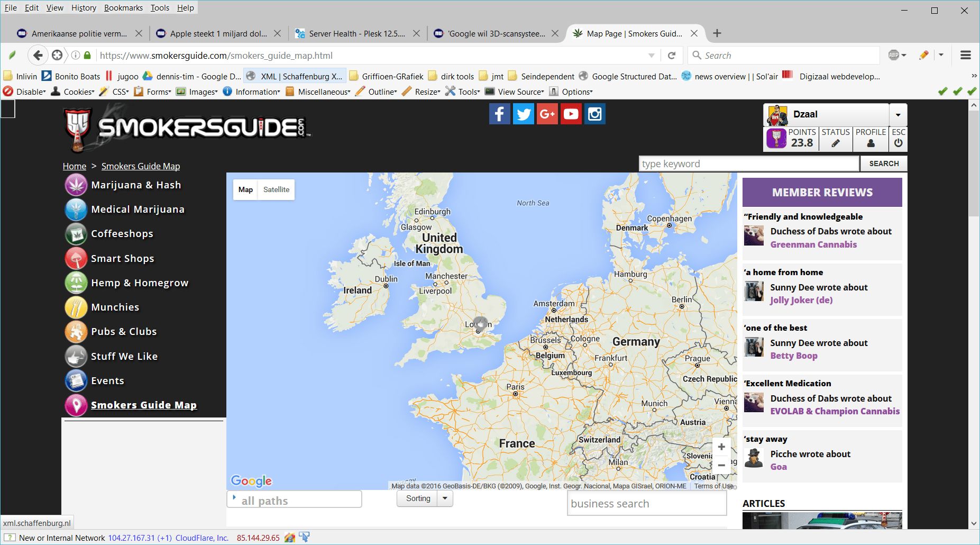Open the Bookmarks menu
The height and width of the screenshot is (545, 980).
pos(123,7)
